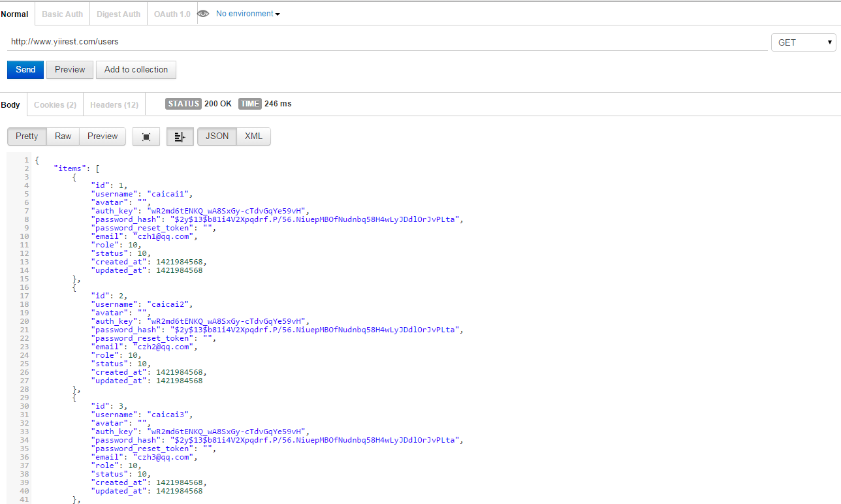Click created_at value on line 13
Viewport: 841px width, 504px height.
tap(179, 262)
